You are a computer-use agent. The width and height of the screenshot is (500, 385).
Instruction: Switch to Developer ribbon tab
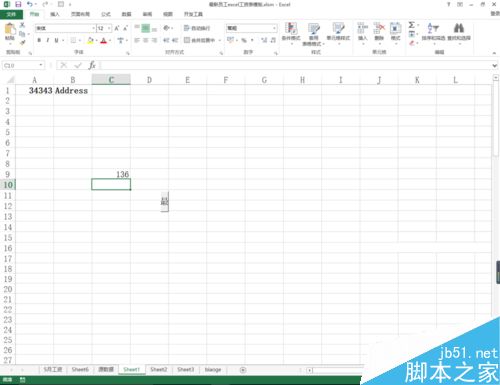pyautogui.click(x=193, y=14)
